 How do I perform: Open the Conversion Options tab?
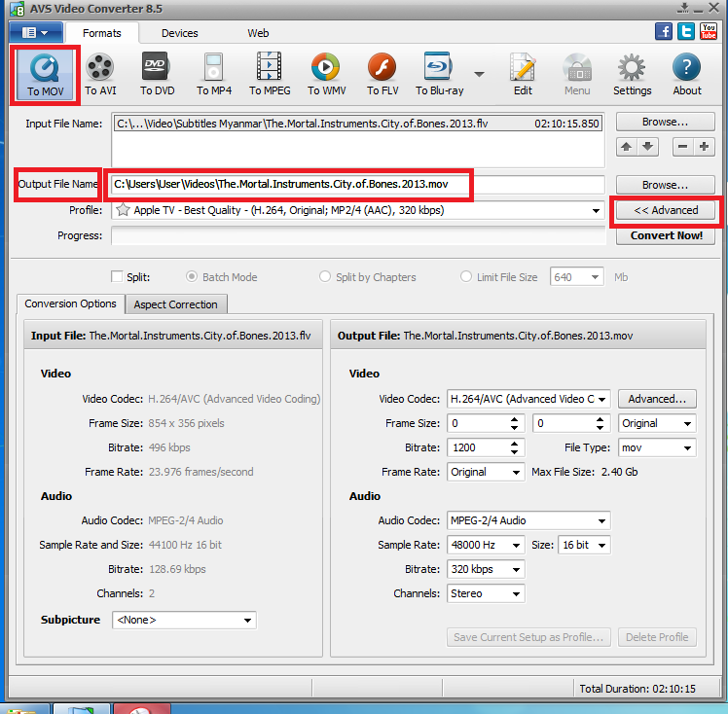71,303
